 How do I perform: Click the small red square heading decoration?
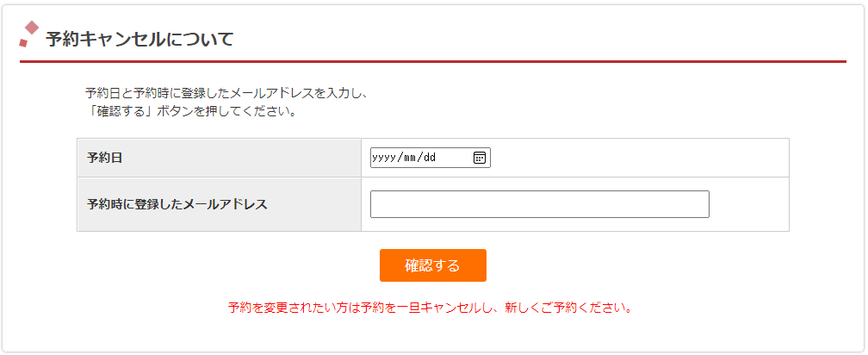coord(23,42)
